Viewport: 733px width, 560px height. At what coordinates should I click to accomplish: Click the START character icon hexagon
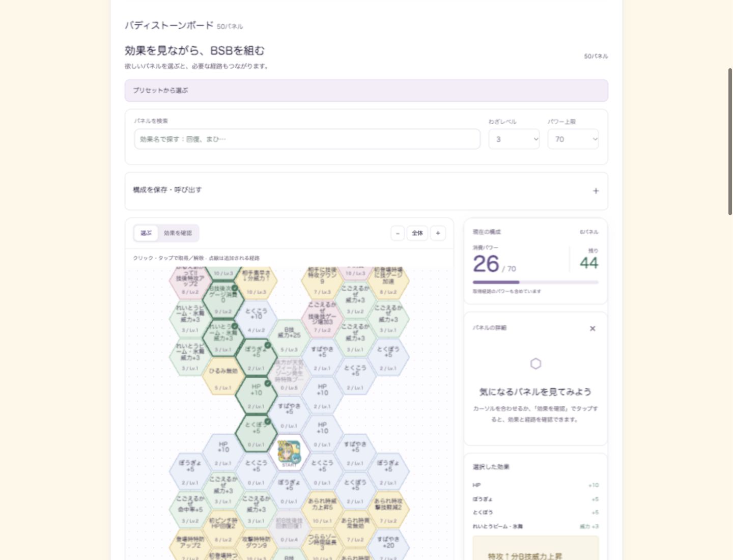coord(289,453)
